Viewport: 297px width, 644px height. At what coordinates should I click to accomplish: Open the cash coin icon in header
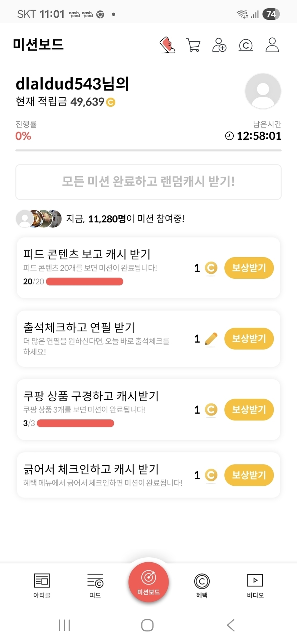pos(245,45)
